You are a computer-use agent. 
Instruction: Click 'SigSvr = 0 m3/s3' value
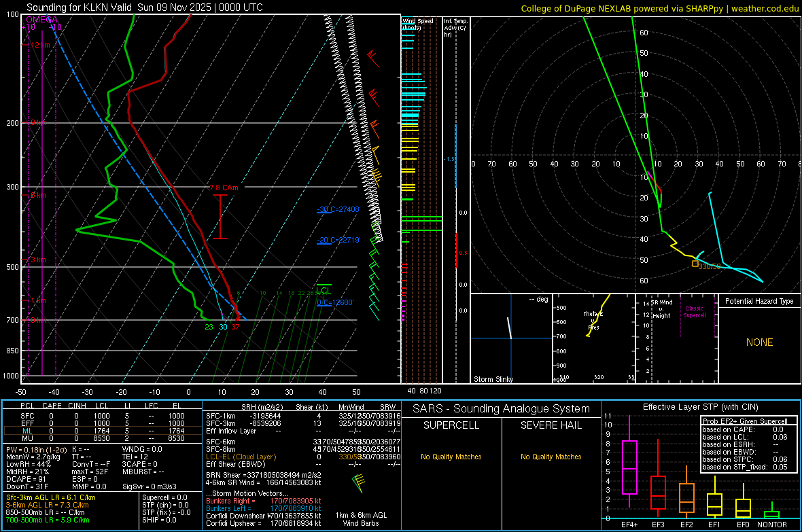click(x=150, y=486)
